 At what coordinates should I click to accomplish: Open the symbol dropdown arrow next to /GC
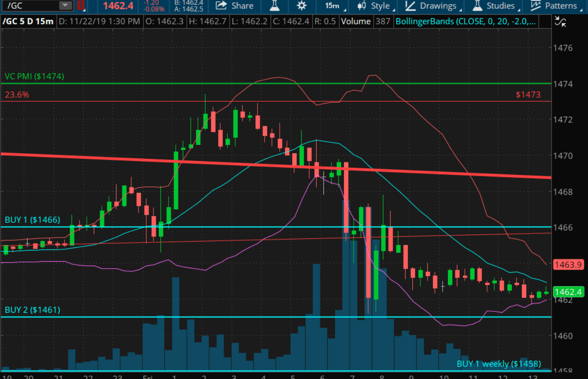65,6
